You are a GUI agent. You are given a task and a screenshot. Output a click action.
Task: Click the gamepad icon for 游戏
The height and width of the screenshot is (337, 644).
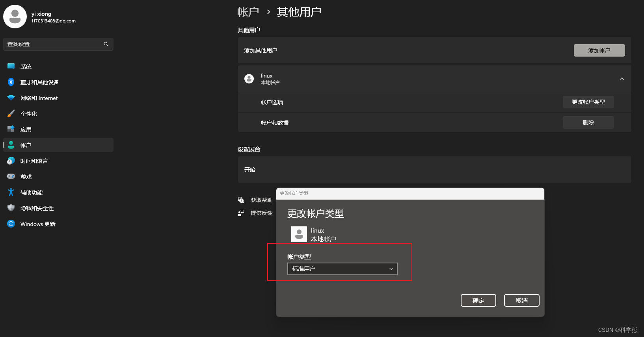11,176
